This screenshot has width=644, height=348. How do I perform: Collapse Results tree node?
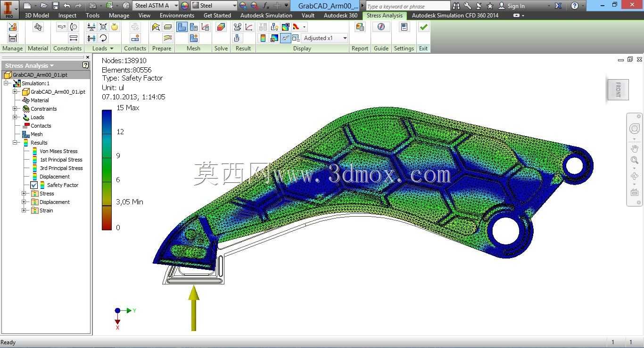[x=15, y=143]
